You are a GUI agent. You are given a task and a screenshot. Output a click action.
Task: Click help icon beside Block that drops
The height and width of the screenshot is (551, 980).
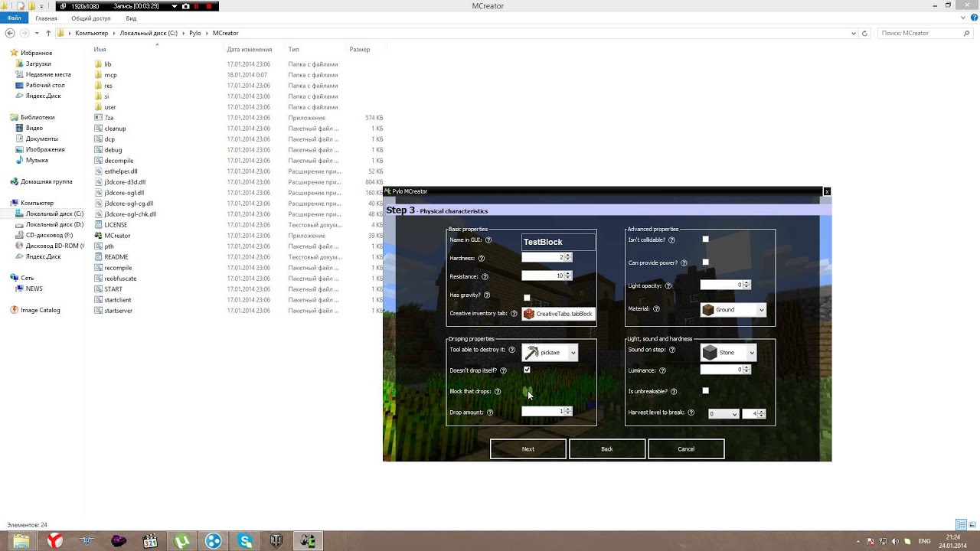pos(498,392)
